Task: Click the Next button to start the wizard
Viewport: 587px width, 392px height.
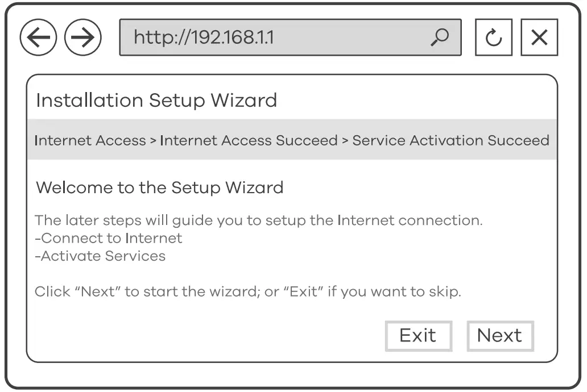Action: coord(499,336)
